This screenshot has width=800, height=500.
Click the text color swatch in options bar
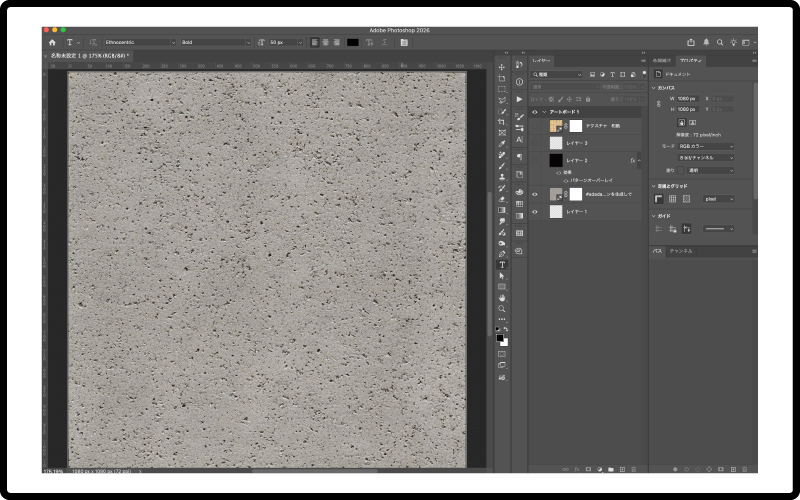(352, 42)
